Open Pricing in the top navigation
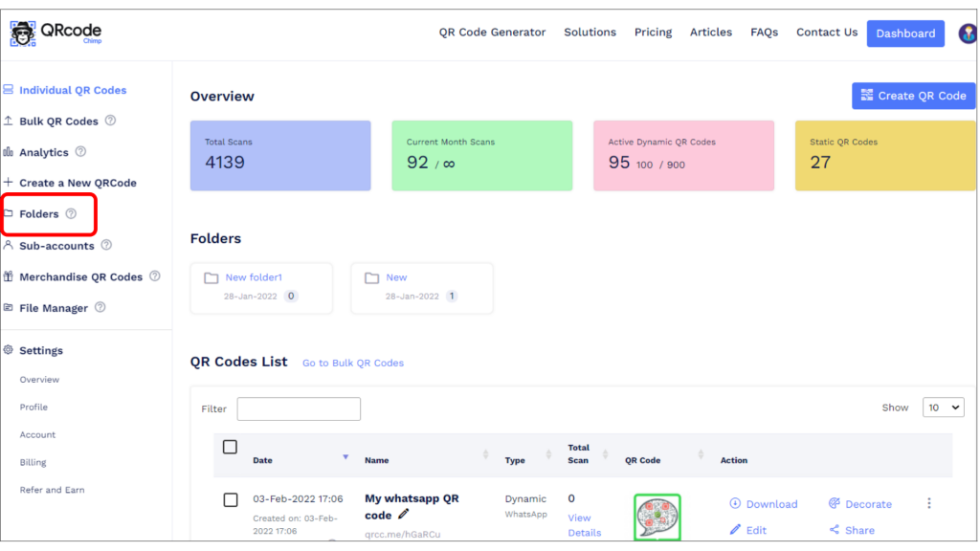980x551 pixels. [653, 33]
